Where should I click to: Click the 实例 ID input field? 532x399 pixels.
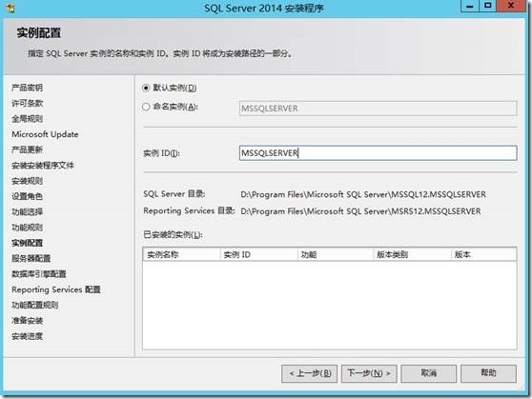[378, 153]
